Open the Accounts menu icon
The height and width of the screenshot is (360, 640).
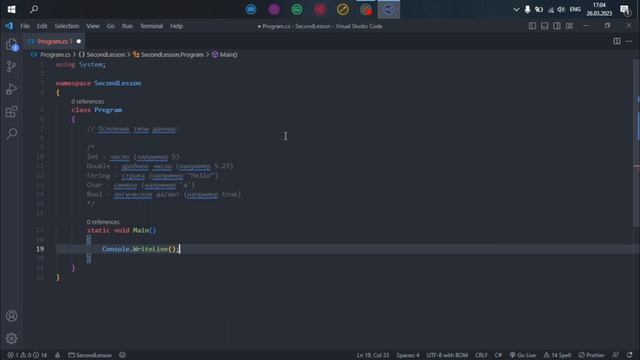11,316
